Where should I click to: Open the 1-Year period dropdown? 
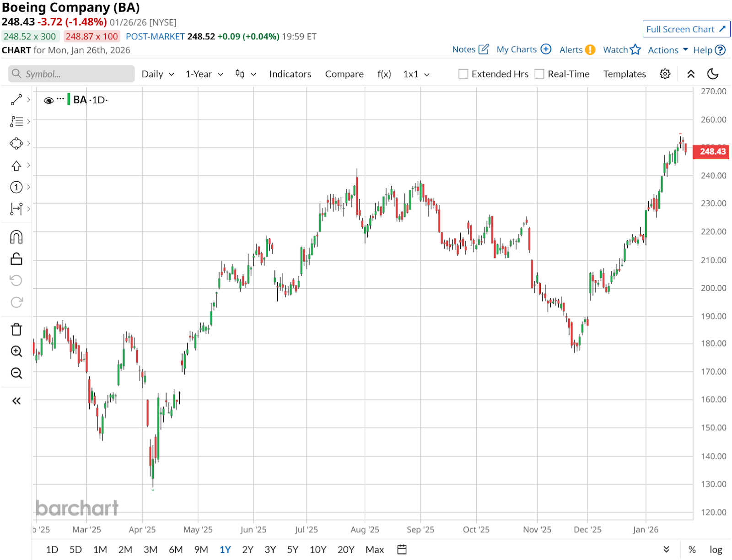204,74
